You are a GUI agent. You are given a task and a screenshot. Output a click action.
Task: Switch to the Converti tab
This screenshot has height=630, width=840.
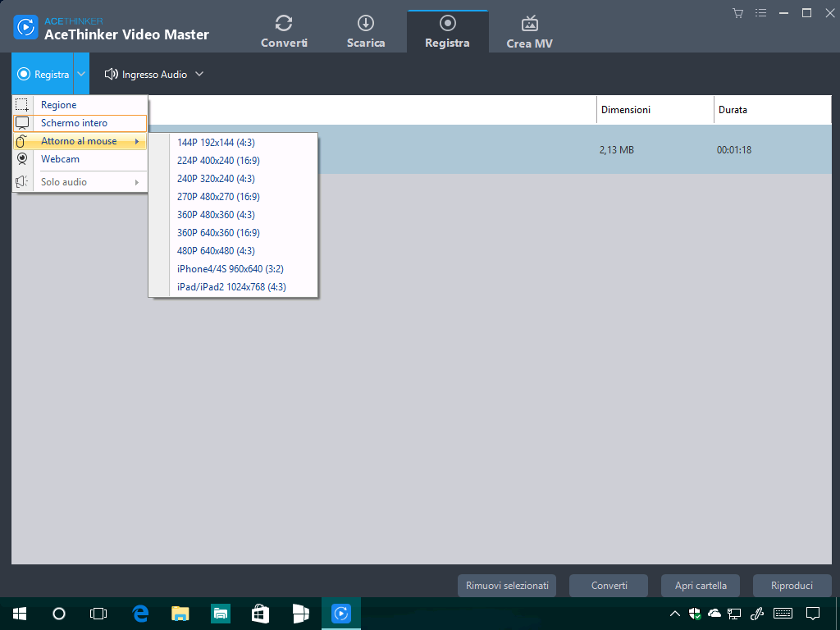[284, 32]
